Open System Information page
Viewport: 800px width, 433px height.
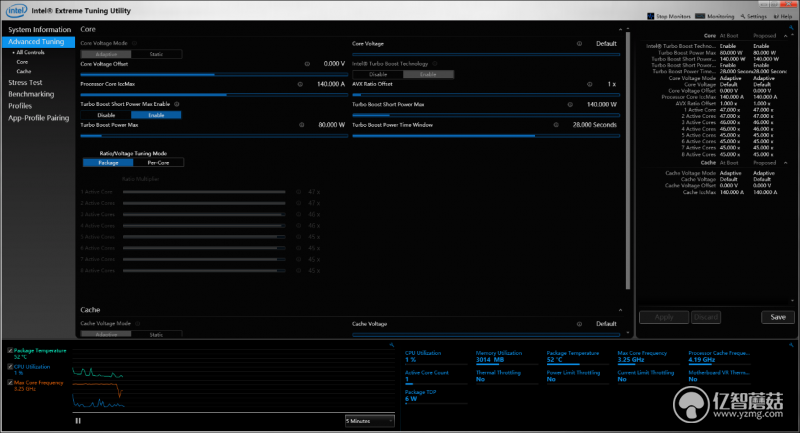point(39,30)
